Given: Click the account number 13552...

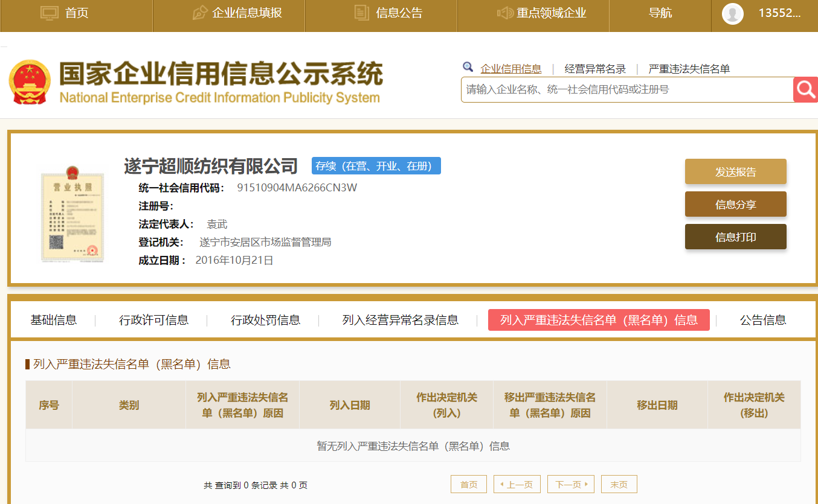Looking at the screenshot, I should click(x=779, y=13).
